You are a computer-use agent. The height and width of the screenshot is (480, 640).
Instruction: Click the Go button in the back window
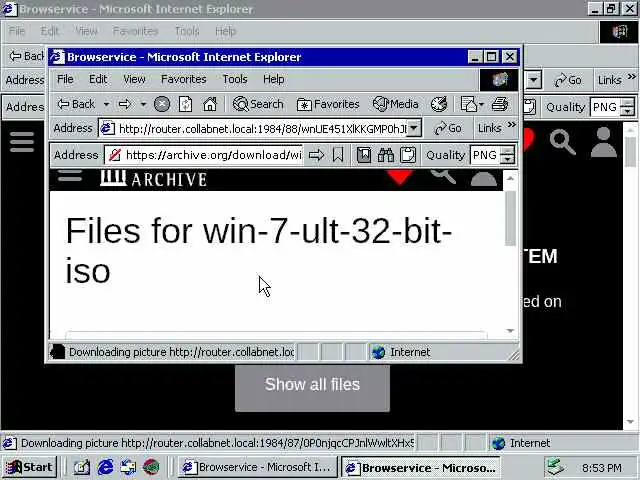pos(568,80)
